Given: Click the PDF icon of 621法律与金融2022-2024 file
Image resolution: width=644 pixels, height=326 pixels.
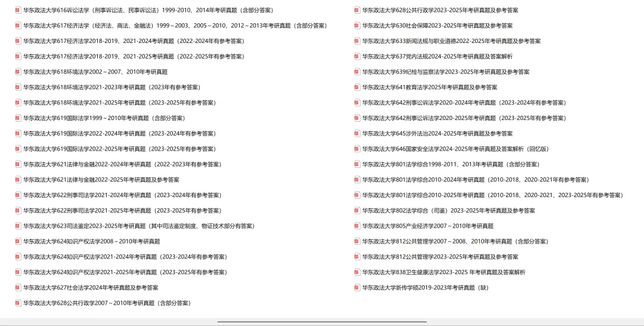Looking at the screenshot, I should coord(18,164).
